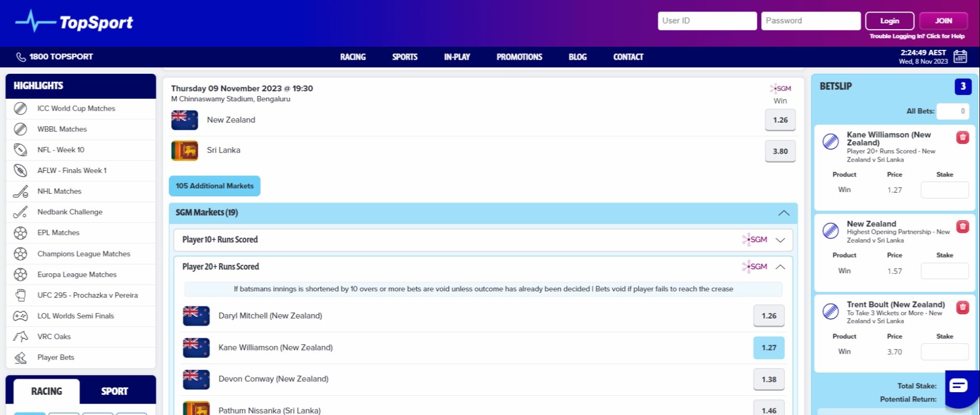Open the RACING nav menu

click(x=353, y=57)
